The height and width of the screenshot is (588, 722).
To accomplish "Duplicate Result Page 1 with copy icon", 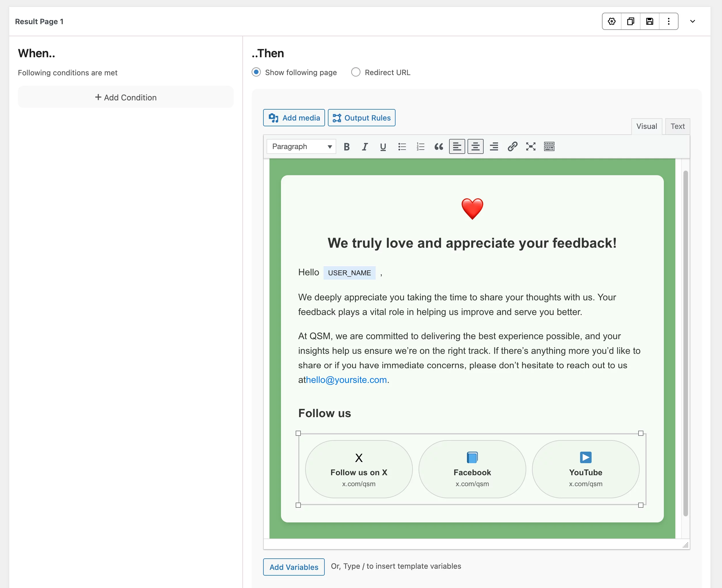I will (630, 21).
